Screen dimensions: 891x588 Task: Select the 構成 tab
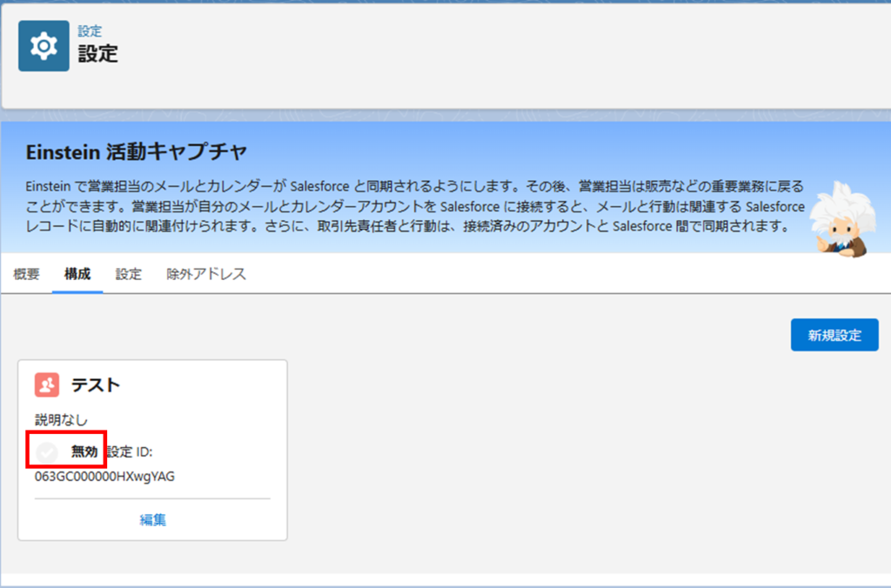click(x=77, y=274)
